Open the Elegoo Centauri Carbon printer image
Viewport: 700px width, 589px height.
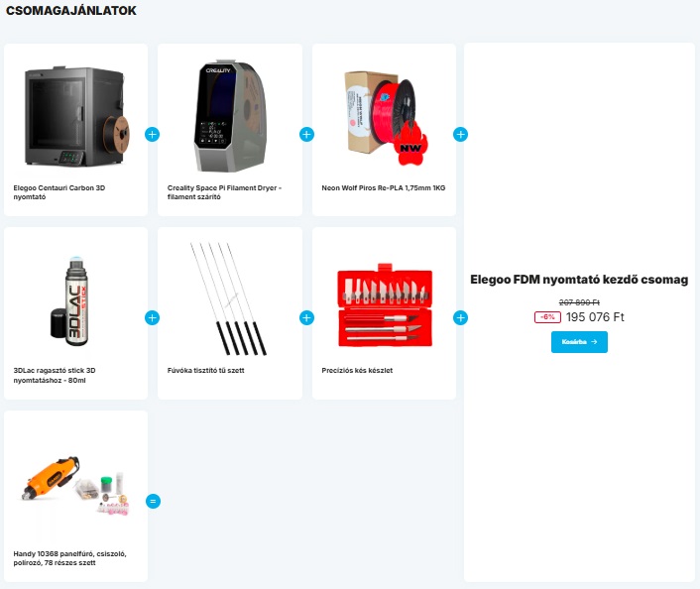[x=76, y=116]
